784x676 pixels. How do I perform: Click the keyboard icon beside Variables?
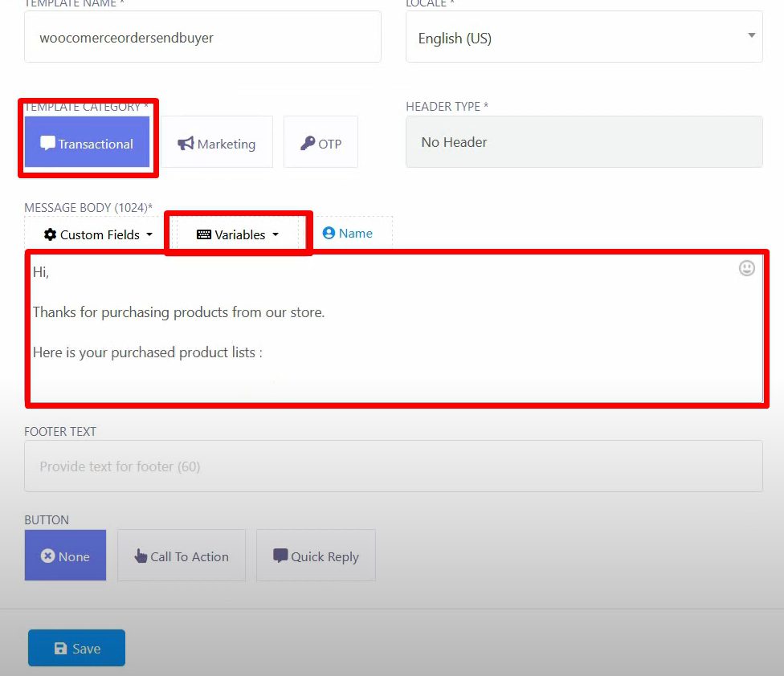tap(204, 234)
